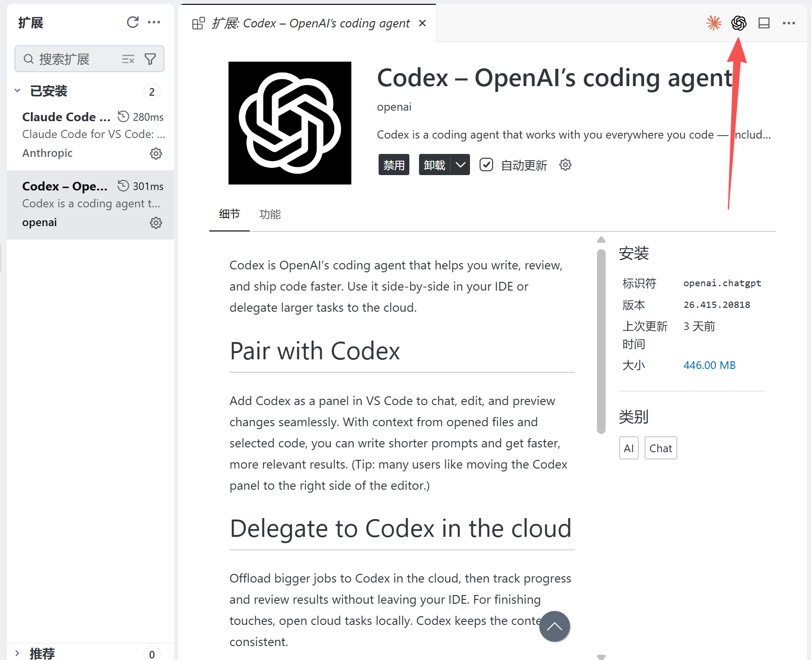Open the 卸载 dropdown arrow
Image resolution: width=812 pixels, height=660 pixels.
tap(460, 165)
